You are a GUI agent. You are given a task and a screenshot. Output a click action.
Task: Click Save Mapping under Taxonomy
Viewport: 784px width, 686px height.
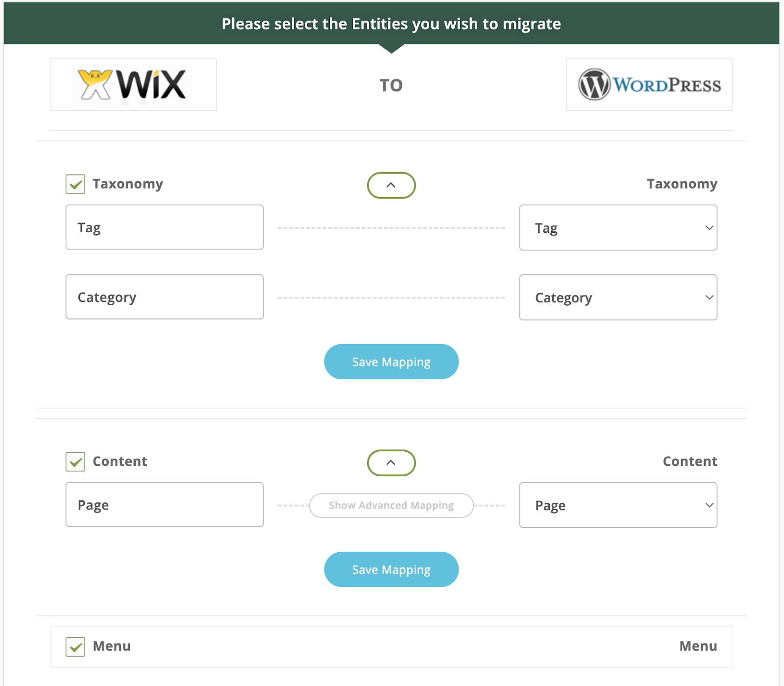tap(391, 362)
